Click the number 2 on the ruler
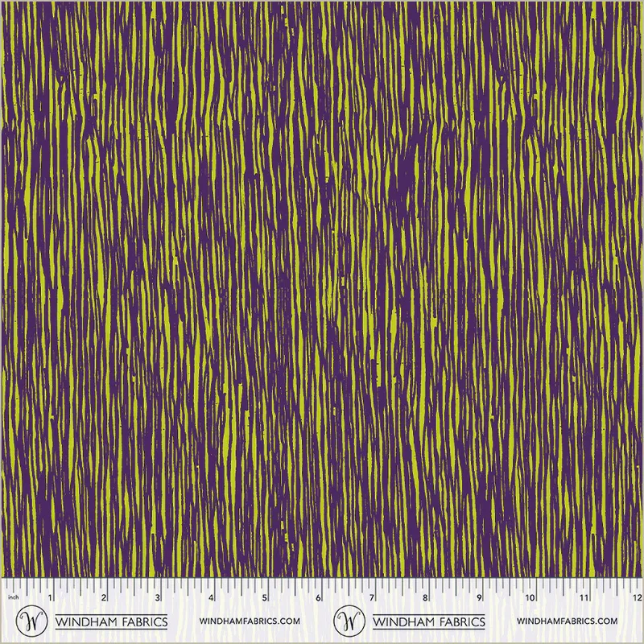The width and height of the screenshot is (644, 644). (x=105, y=598)
